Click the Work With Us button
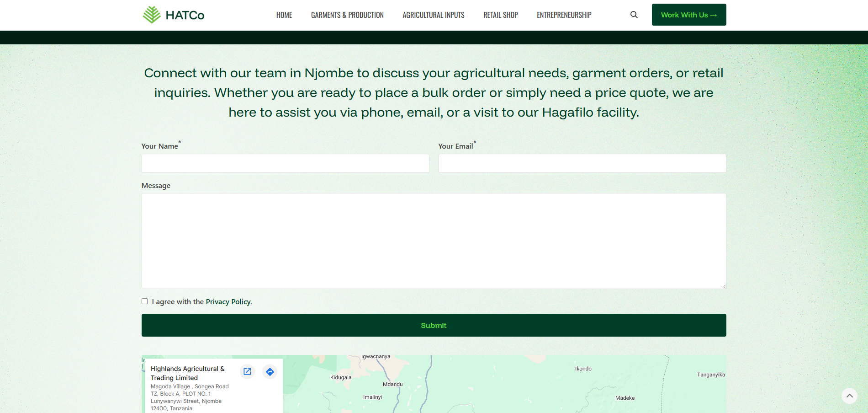The image size is (868, 413). click(688, 15)
